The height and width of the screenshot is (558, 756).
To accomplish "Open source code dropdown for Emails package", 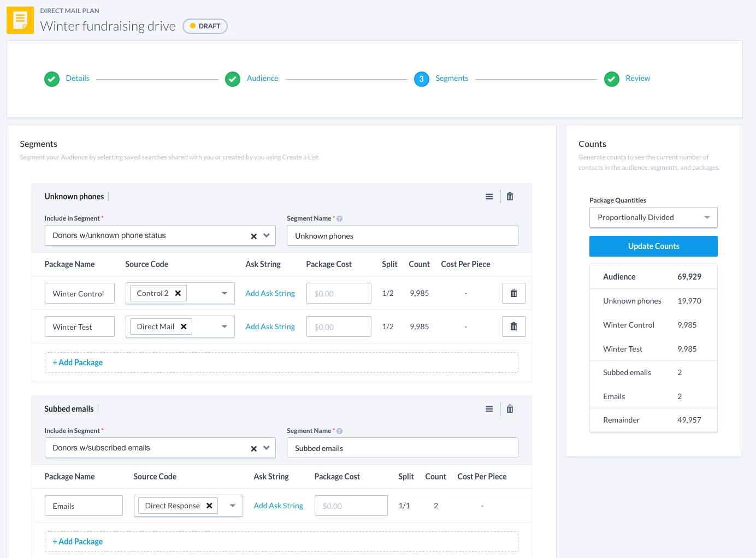I will pos(232,506).
